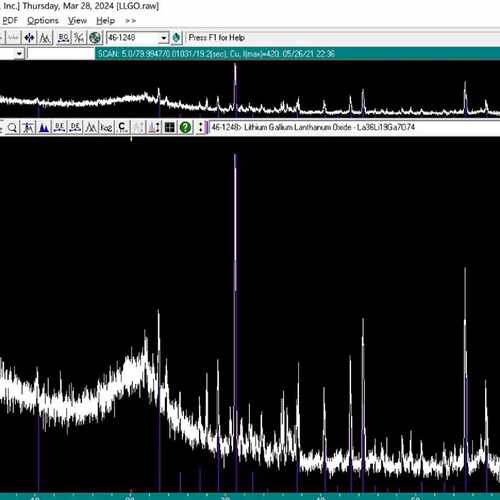
Task: Click the green question mark help icon
Action: [185, 127]
